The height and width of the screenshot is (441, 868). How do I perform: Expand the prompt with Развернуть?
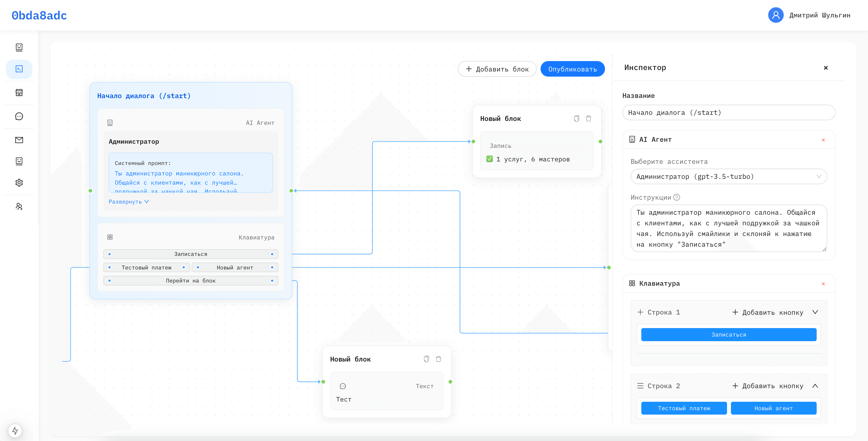[x=129, y=202]
